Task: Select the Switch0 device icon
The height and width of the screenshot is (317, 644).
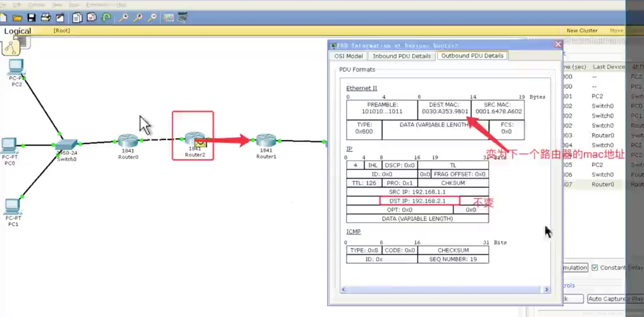Action: (x=67, y=145)
